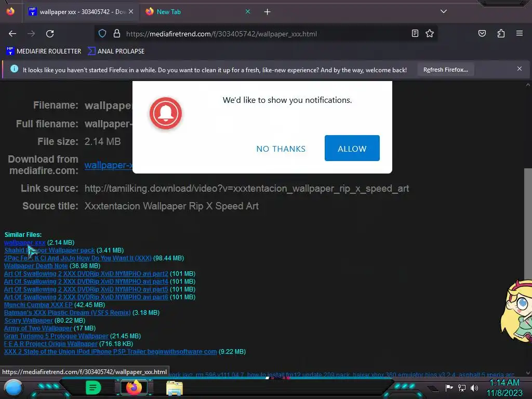The height and width of the screenshot is (399, 532).
Task: Open a new tab with plus button
Action: tap(268, 12)
